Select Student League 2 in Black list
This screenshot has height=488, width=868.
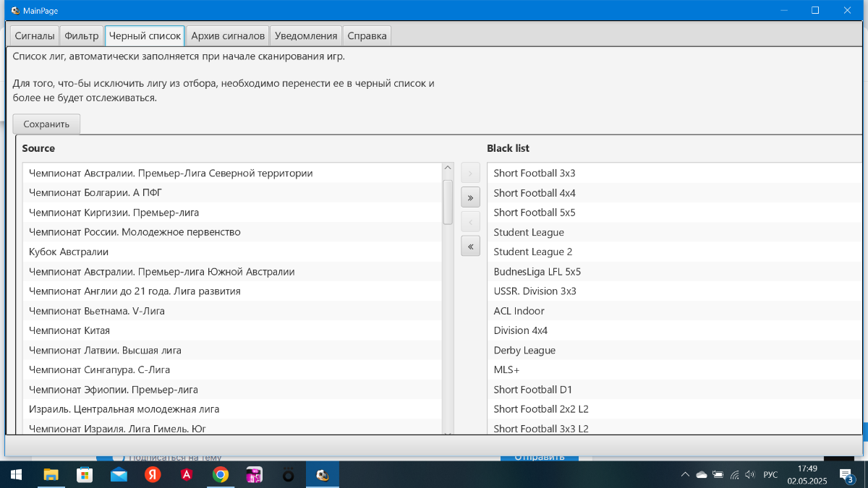click(532, 252)
